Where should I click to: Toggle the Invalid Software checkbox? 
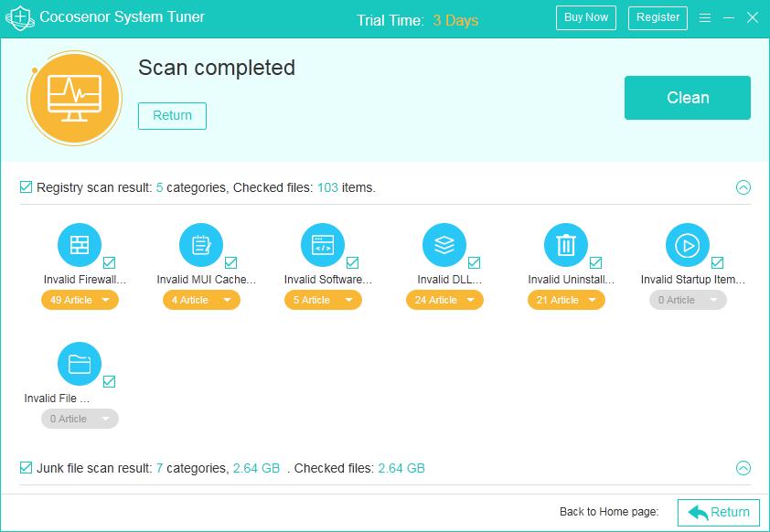tap(353, 262)
